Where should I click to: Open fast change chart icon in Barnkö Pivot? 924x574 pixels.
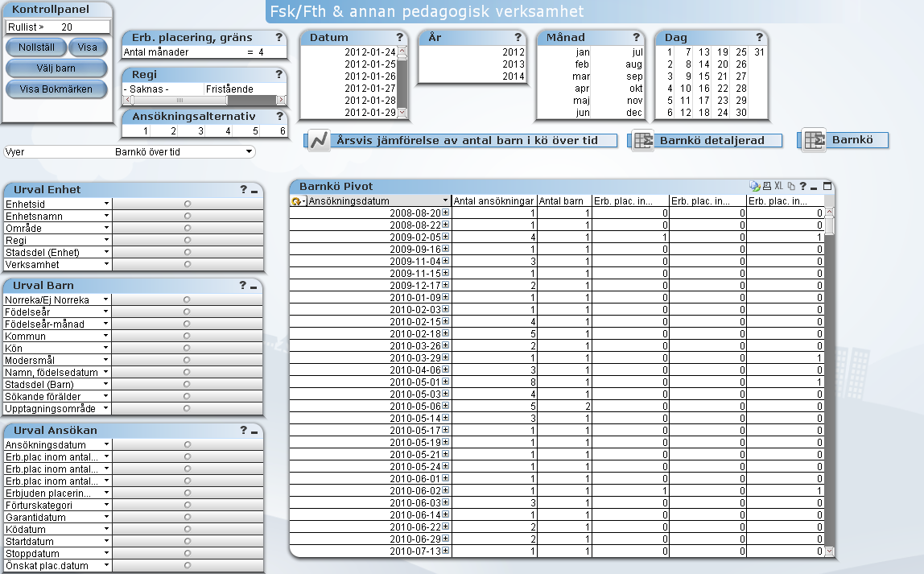click(754, 186)
